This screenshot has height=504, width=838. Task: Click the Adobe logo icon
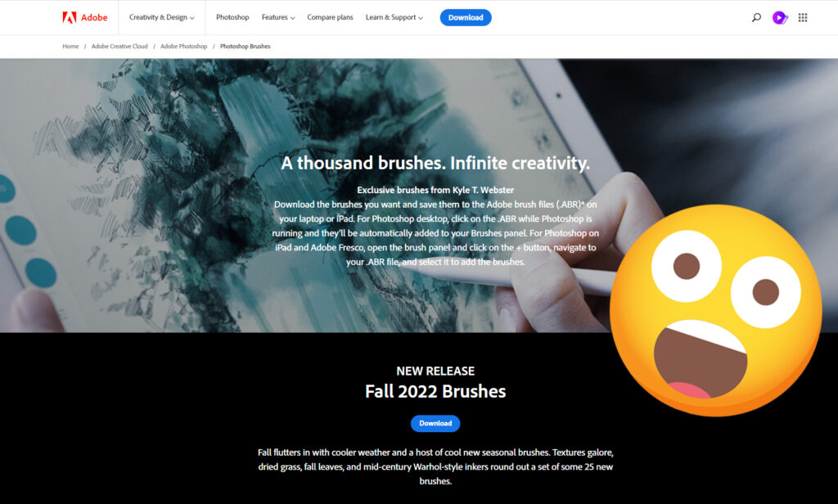point(70,18)
